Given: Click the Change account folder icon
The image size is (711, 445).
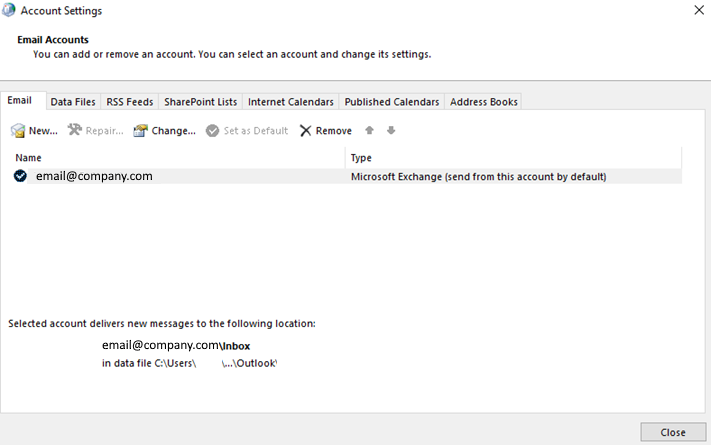Looking at the screenshot, I should tap(140, 131).
